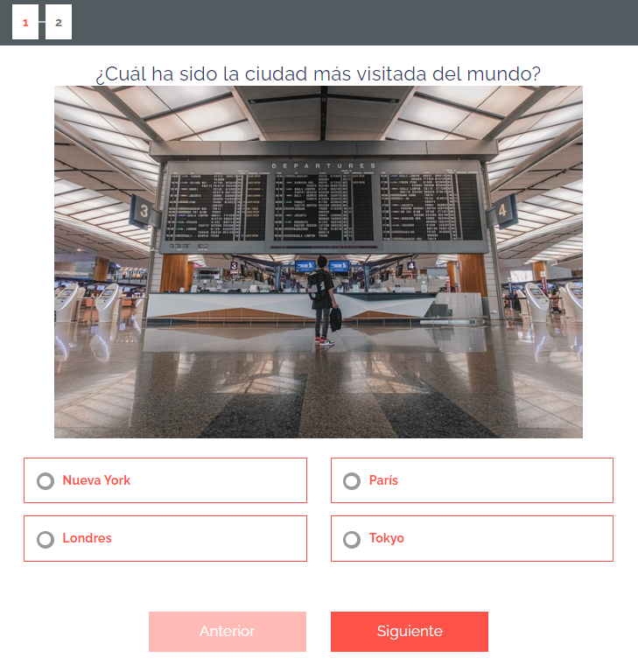Click the traveler standing in the photo
Viewport: 638px width, 672px height.
click(x=324, y=301)
